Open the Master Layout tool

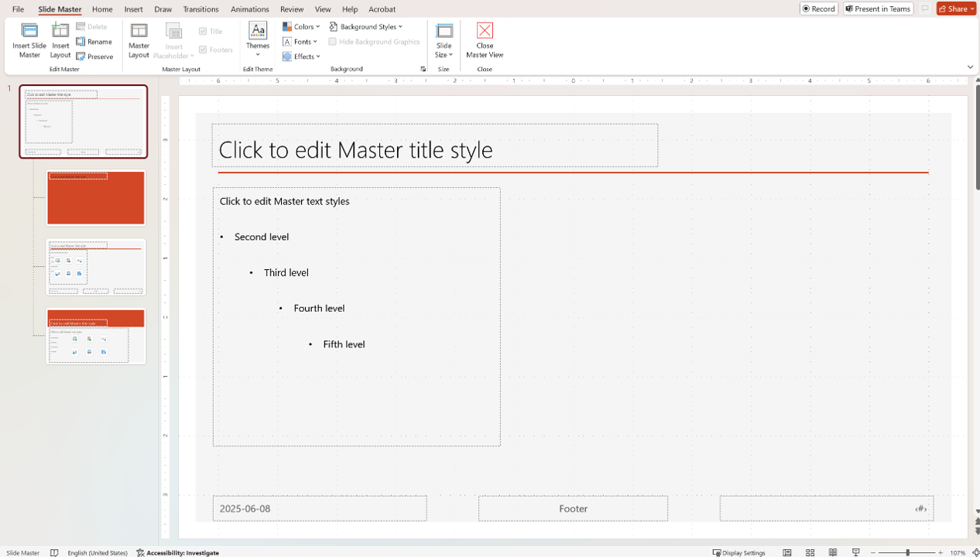pyautogui.click(x=139, y=40)
